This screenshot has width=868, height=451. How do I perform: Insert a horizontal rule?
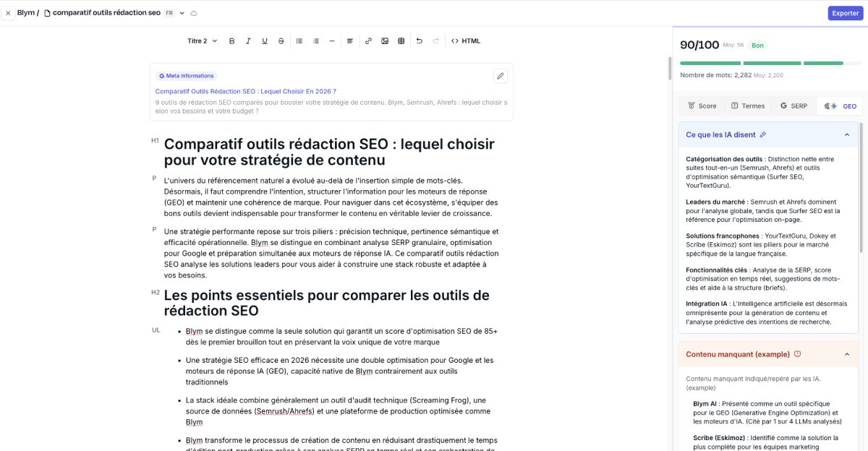(332, 41)
